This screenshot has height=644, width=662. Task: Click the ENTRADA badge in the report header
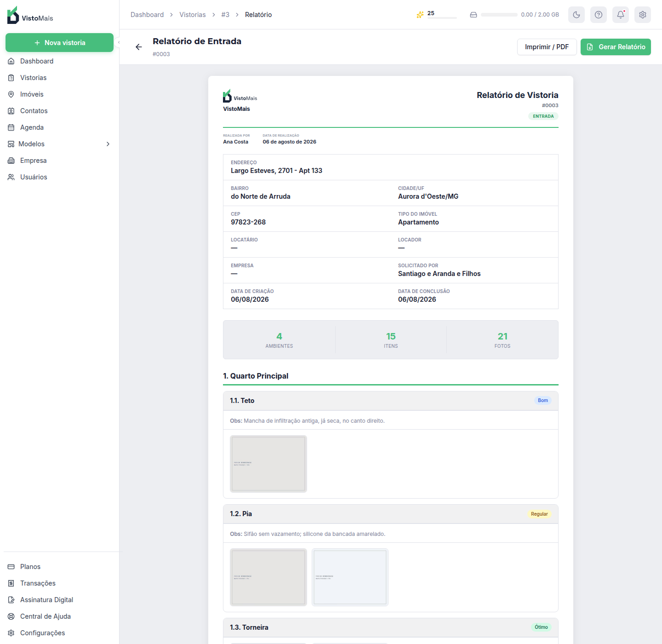[543, 116]
